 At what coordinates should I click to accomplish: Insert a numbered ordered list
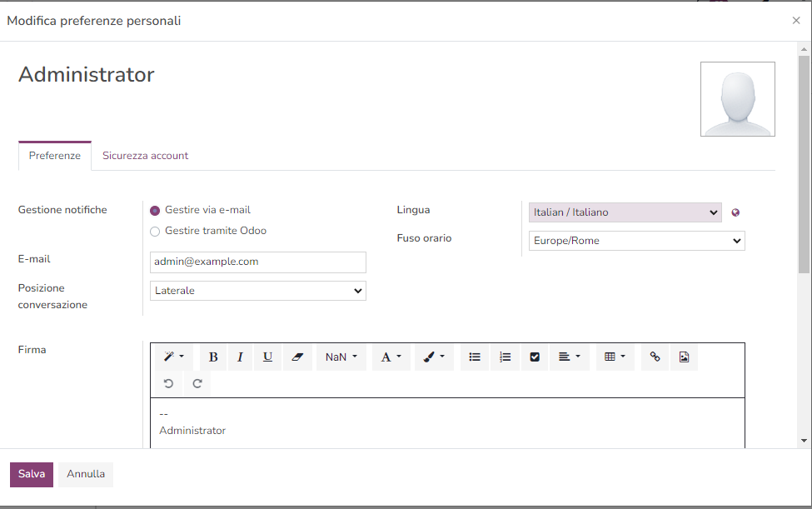(505, 357)
